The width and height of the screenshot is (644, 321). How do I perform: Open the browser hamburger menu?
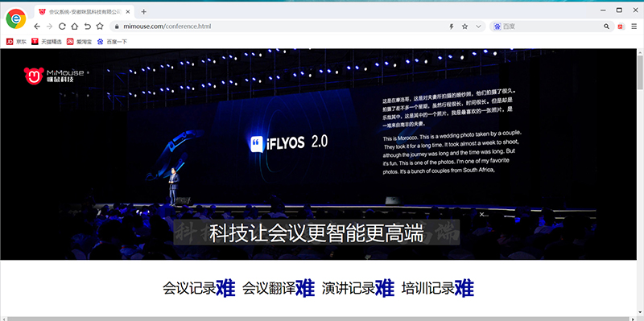[x=634, y=27]
